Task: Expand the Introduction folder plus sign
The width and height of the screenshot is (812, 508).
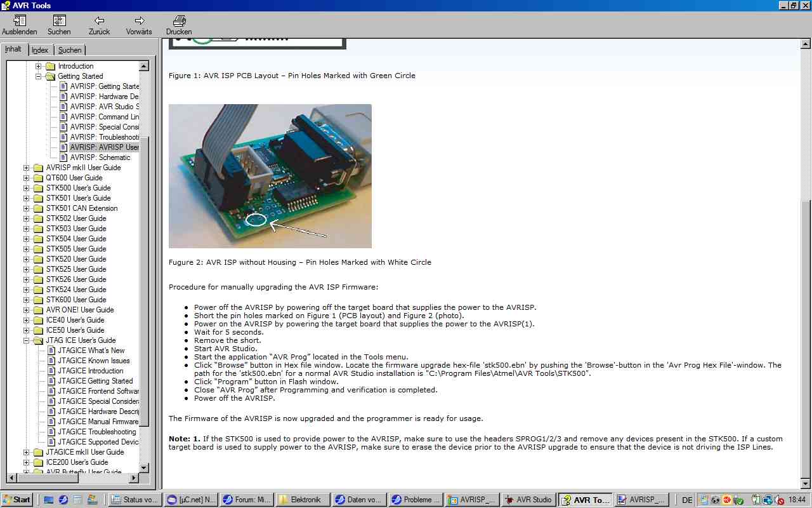Action: click(39, 65)
